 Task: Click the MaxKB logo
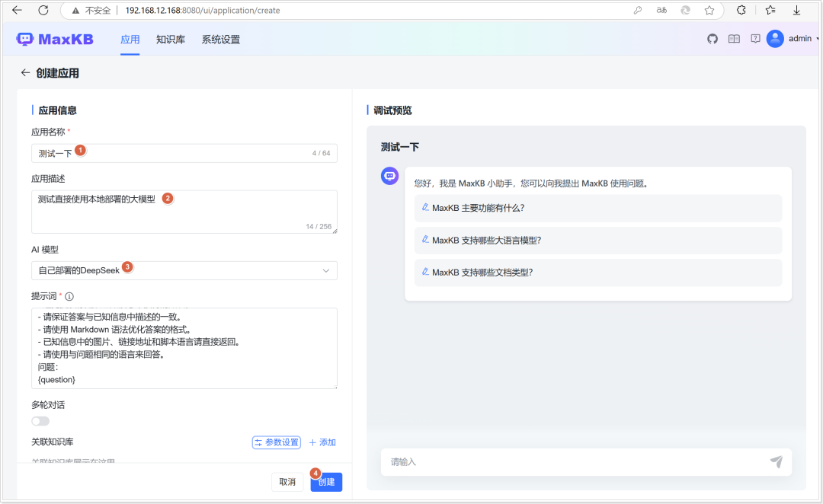(55, 40)
